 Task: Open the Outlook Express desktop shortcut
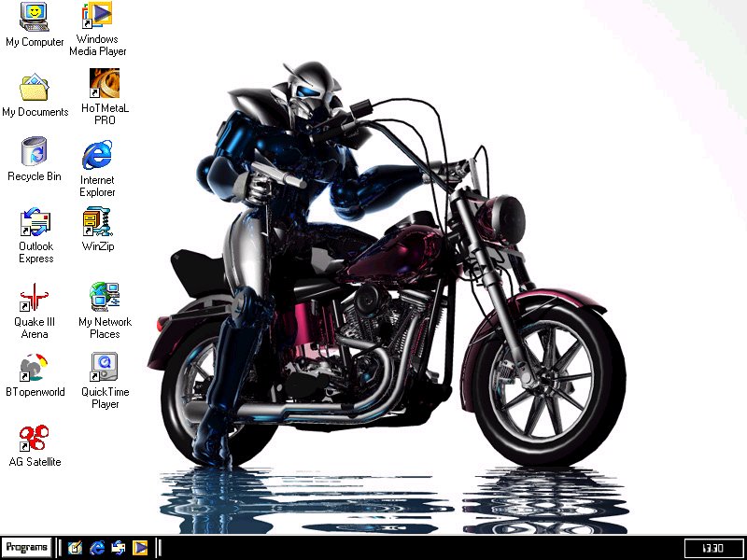coord(35,223)
